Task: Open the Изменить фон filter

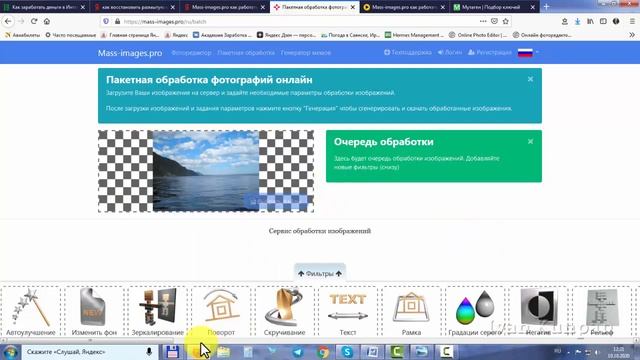Action: tap(94, 312)
